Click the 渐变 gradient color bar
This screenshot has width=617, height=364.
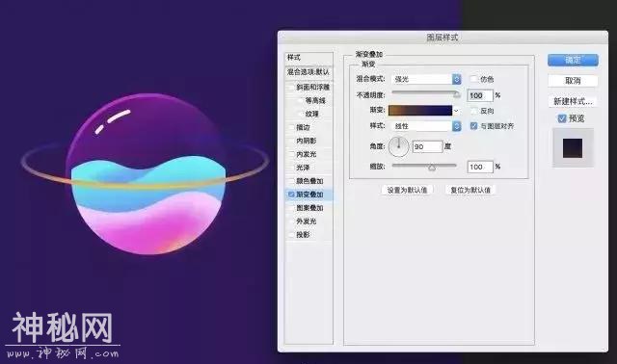pos(420,111)
